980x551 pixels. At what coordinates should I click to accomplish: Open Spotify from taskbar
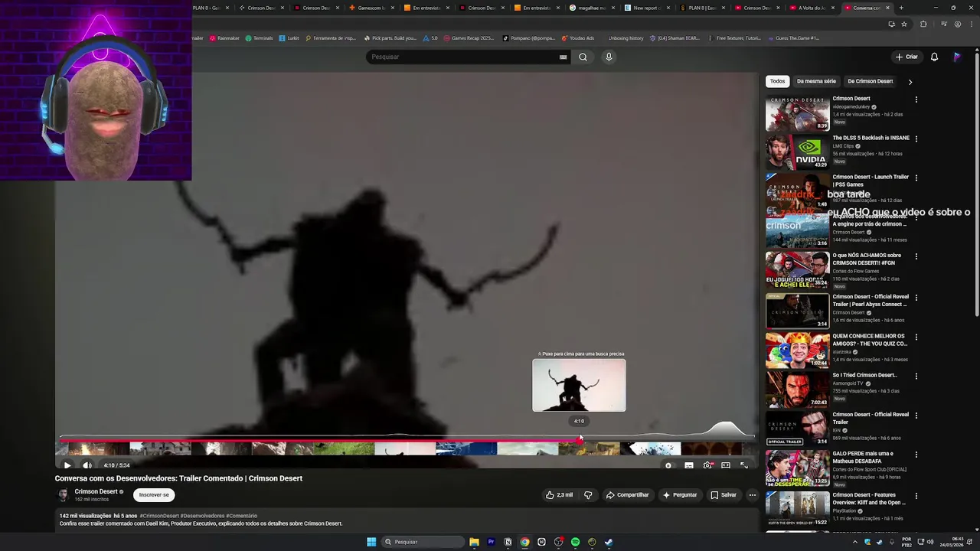tap(575, 542)
